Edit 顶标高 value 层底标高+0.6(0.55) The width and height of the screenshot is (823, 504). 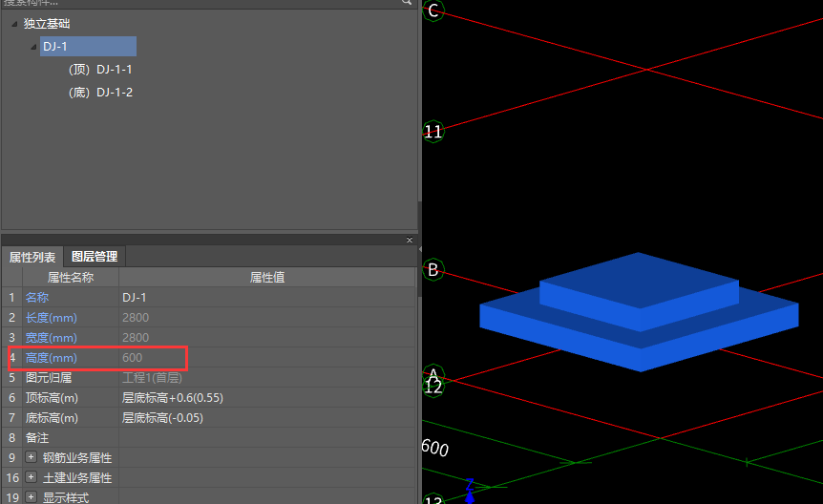267,397
